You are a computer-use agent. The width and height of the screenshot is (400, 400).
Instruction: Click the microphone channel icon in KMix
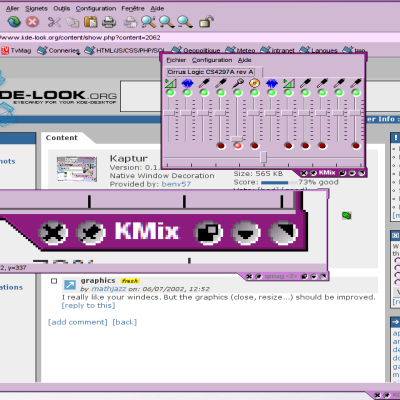coord(238,83)
